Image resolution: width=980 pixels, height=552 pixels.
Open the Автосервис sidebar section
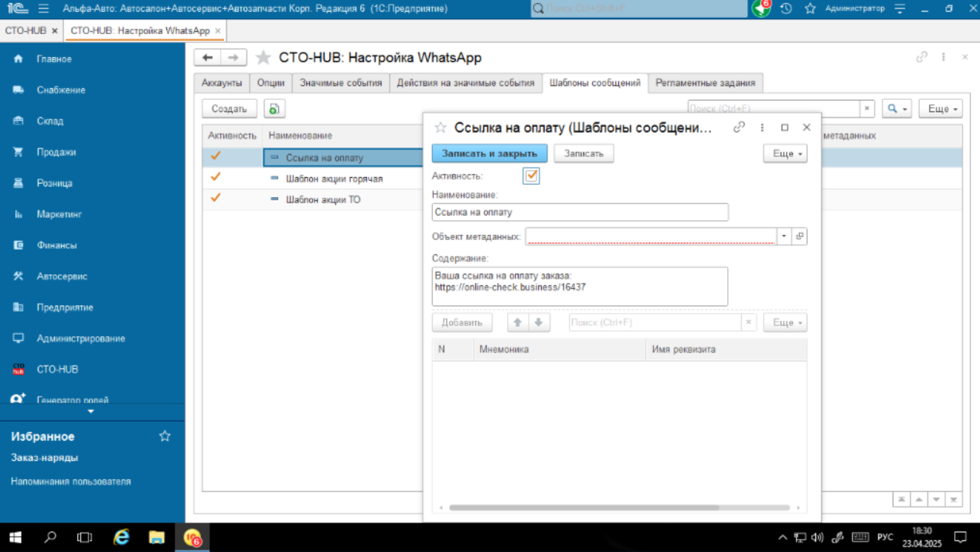[62, 276]
